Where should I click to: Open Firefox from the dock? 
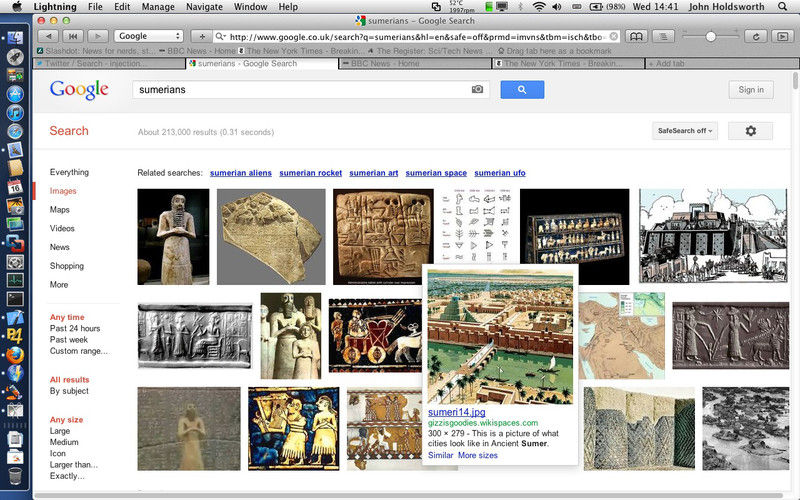[15, 353]
